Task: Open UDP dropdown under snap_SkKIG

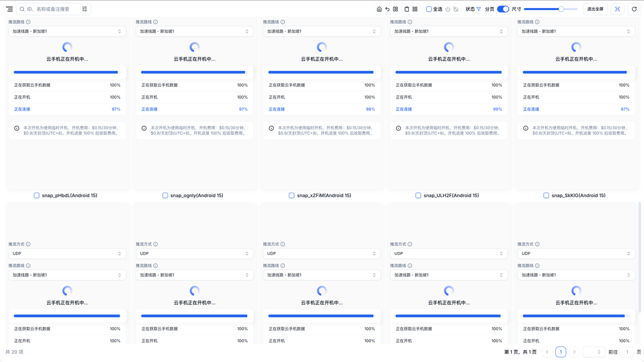Action: click(x=576, y=254)
